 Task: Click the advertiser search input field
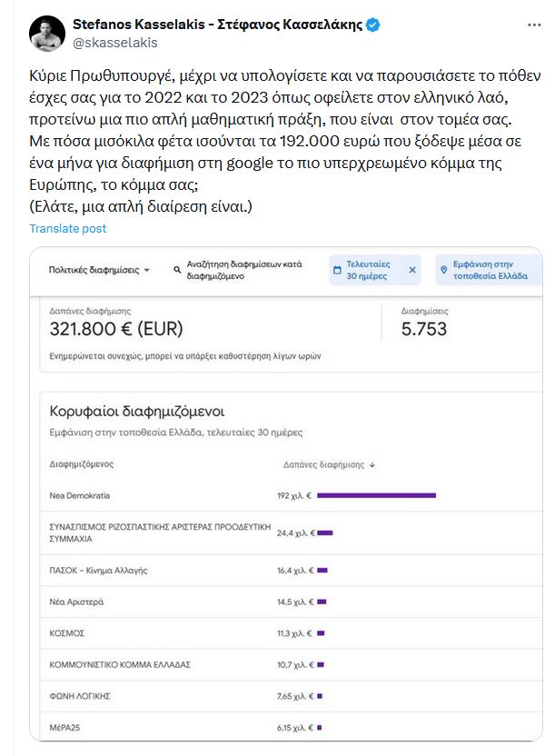coord(245,270)
